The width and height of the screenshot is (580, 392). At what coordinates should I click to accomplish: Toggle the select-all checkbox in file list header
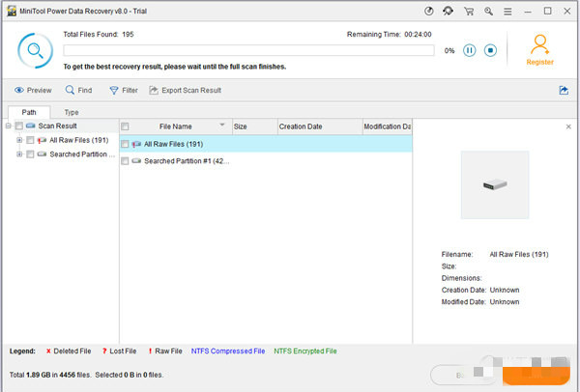pos(125,126)
